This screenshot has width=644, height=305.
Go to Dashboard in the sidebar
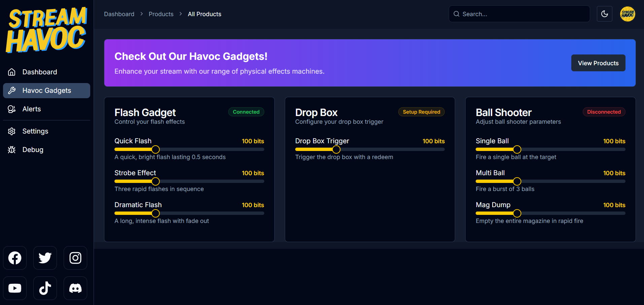[46, 72]
